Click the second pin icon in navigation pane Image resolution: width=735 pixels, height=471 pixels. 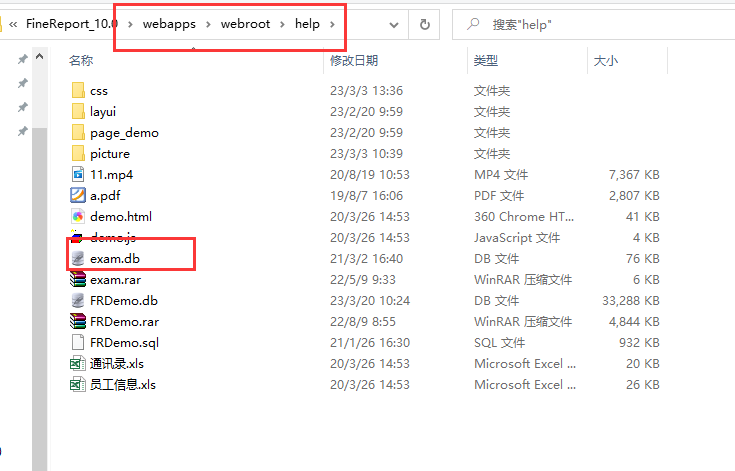pyautogui.click(x=22, y=83)
